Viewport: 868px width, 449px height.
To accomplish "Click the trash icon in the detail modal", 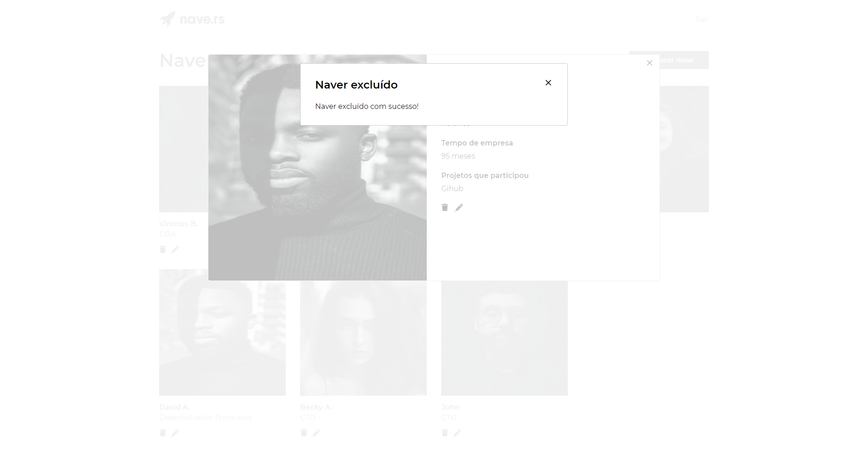I will click(x=445, y=207).
